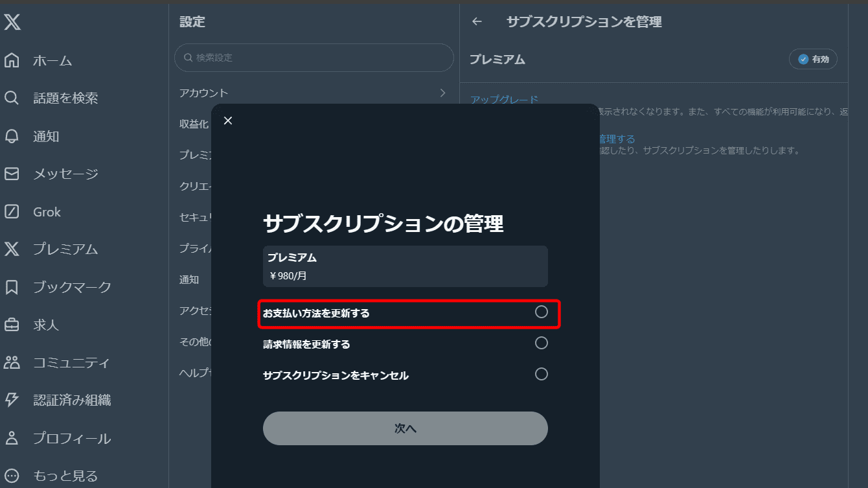This screenshot has height=488, width=868.
Task: Choose サブスクリプションをキャンセル option
Action: 542,374
